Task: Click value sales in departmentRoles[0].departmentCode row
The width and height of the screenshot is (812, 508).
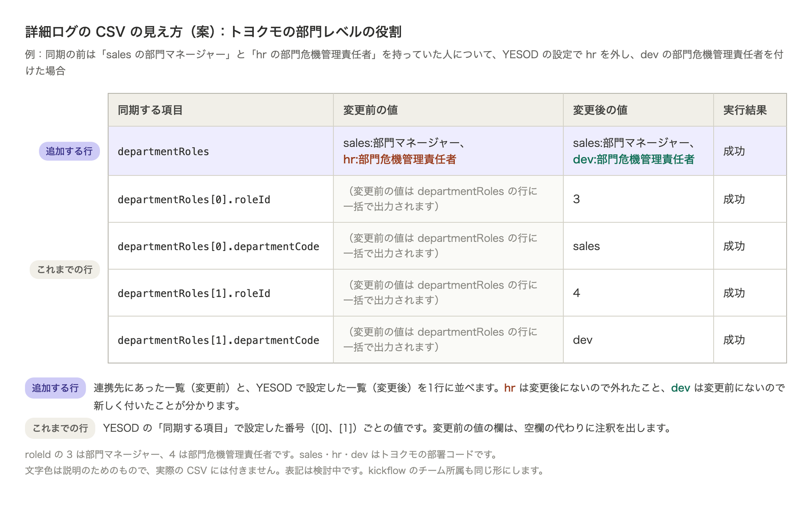Action: pos(586,246)
